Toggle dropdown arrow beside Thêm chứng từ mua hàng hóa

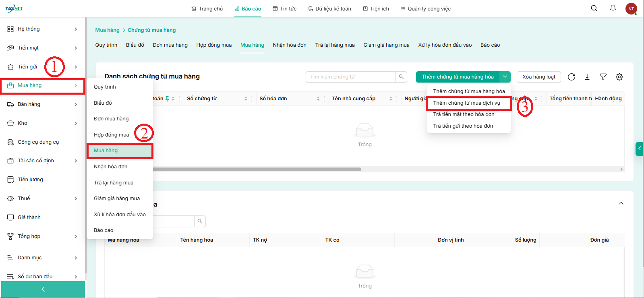(x=505, y=77)
